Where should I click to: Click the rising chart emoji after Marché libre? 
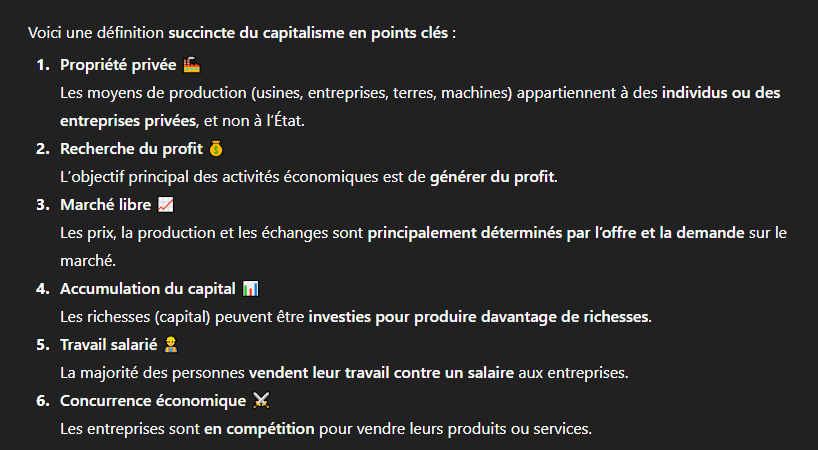(x=165, y=204)
